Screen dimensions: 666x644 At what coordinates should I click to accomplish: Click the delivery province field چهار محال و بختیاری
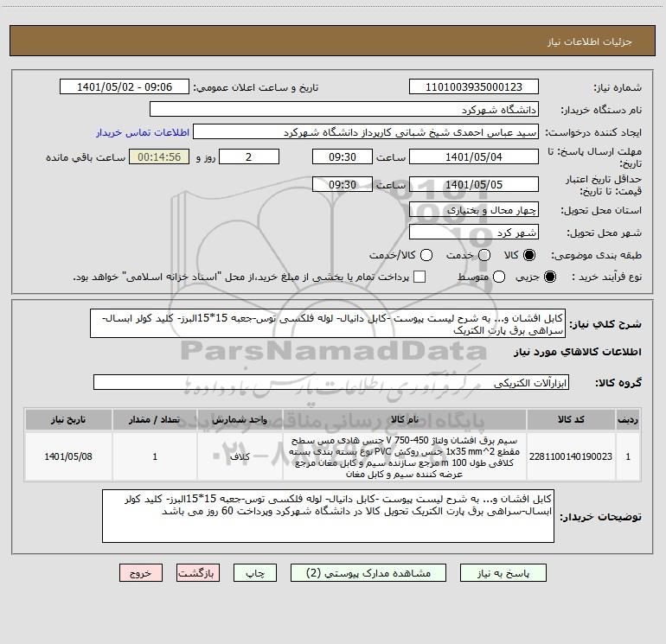474,209
